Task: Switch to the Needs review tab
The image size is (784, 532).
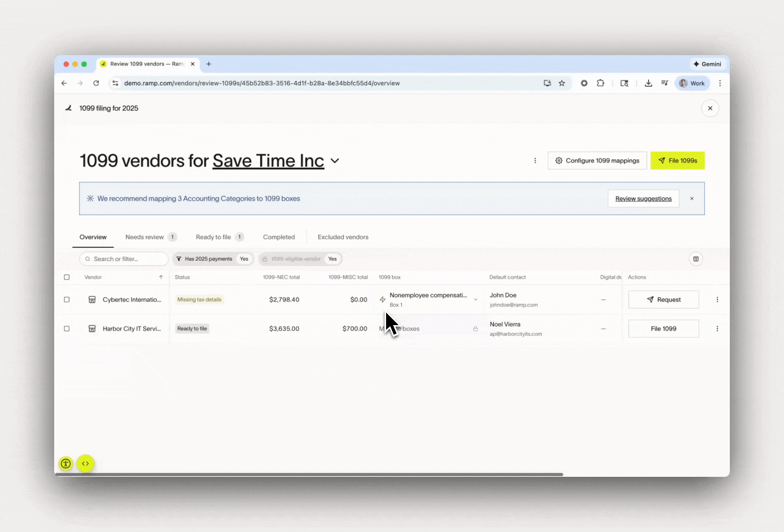Action: tap(151, 237)
